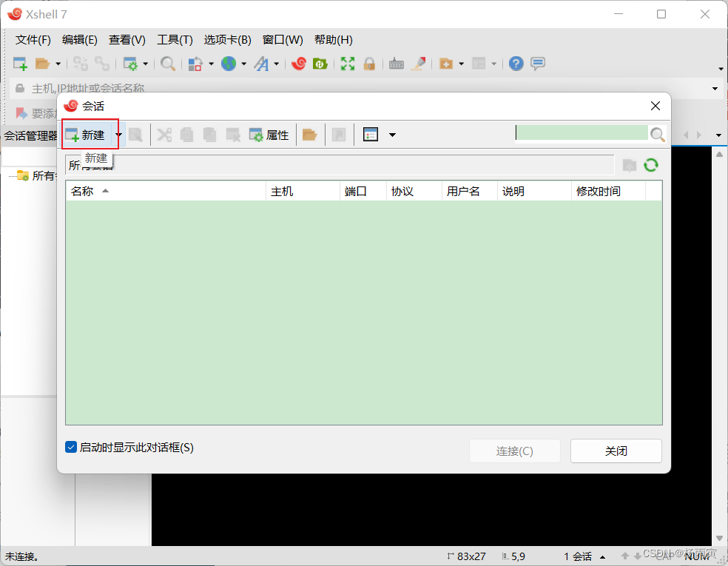The width and height of the screenshot is (728, 566).
Task: Sort by 协议 column header
Action: pos(414,192)
